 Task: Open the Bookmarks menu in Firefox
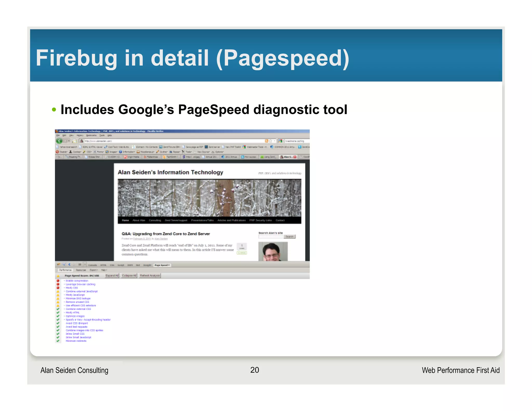point(91,135)
